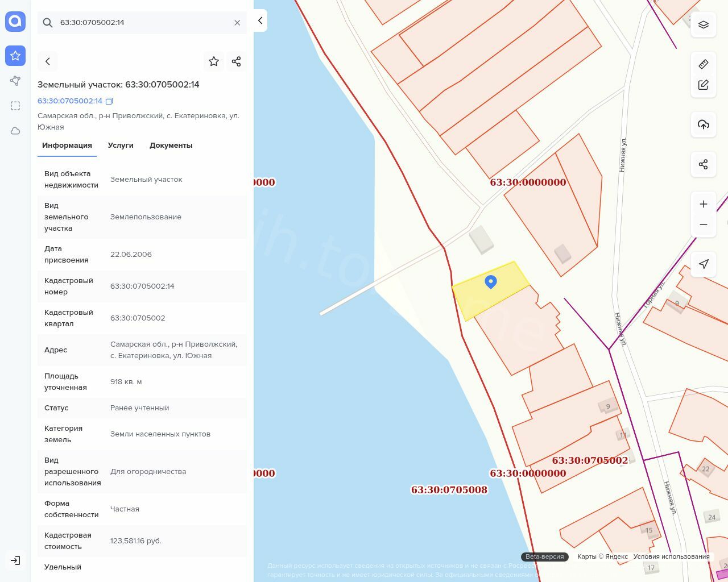Clear the search field text
This screenshot has width=728, height=582.
click(237, 23)
